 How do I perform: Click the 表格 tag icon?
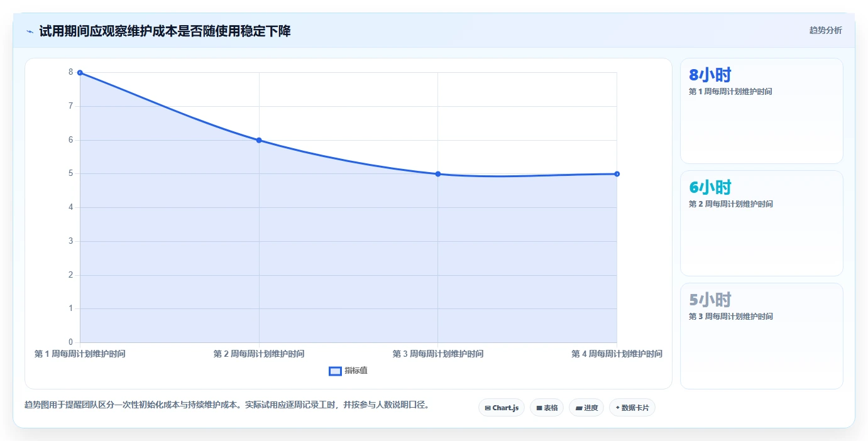click(x=539, y=408)
